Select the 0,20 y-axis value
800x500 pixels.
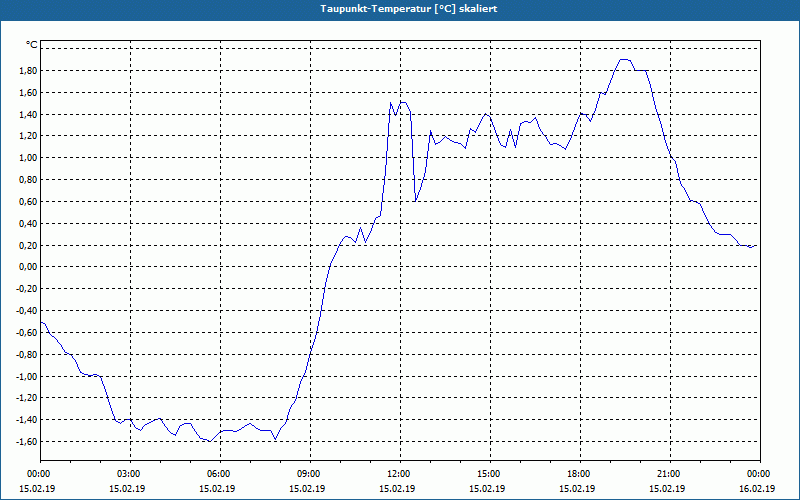pyautogui.click(x=28, y=245)
